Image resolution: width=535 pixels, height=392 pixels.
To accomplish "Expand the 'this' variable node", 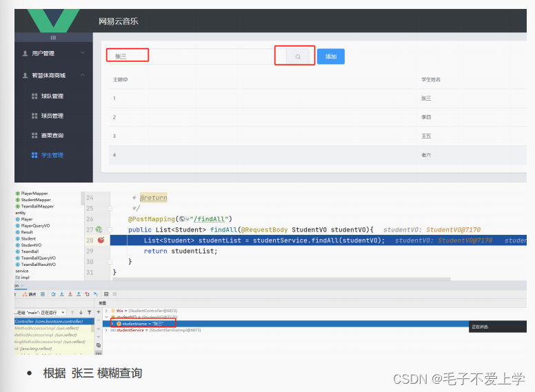I will (106, 311).
